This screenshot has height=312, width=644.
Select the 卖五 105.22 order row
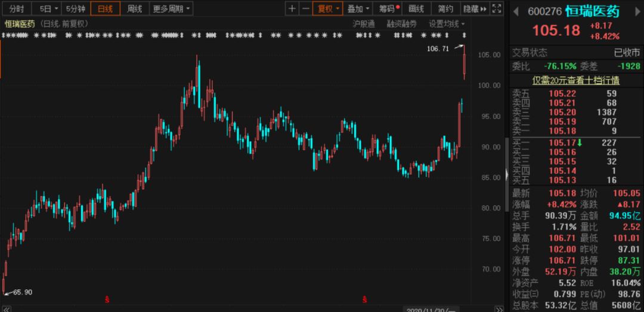pyautogui.click(x=576, y=93)
